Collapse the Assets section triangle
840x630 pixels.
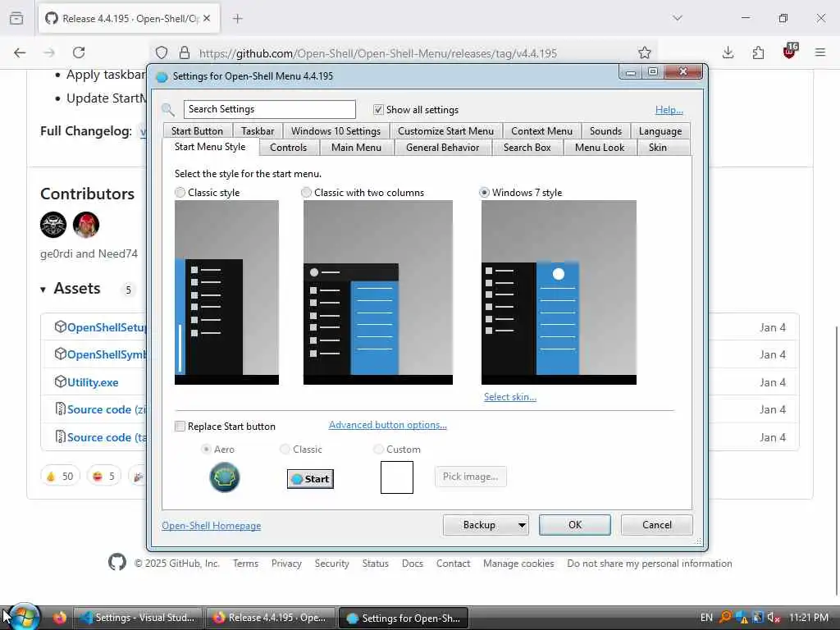click(43, 290)
